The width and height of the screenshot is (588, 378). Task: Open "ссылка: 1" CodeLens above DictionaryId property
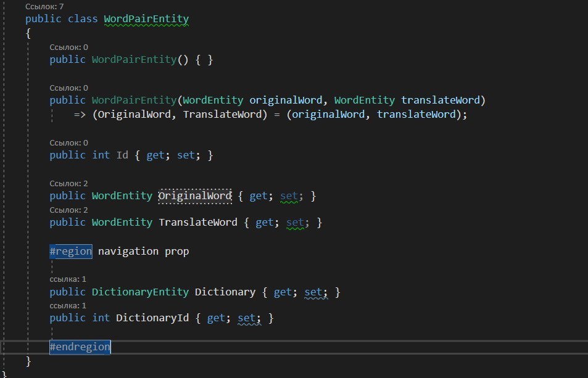click(x=68, y=306)
